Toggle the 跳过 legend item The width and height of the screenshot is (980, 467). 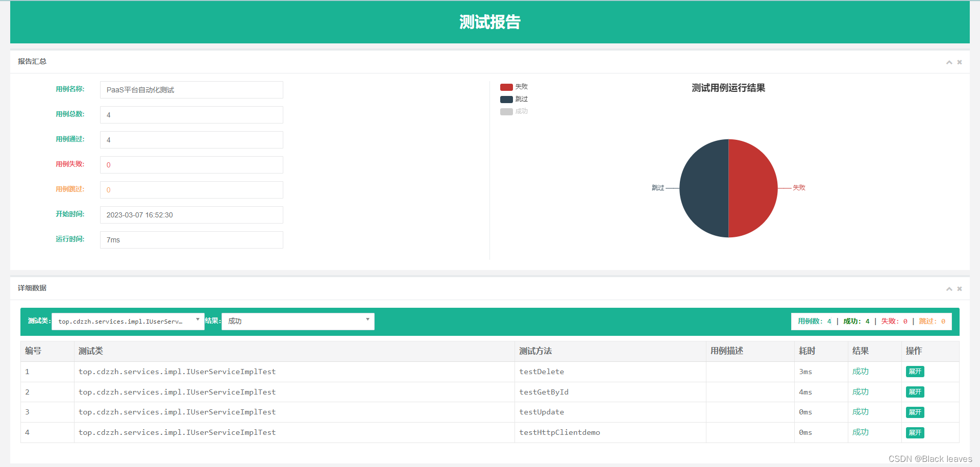click(514, 99)
